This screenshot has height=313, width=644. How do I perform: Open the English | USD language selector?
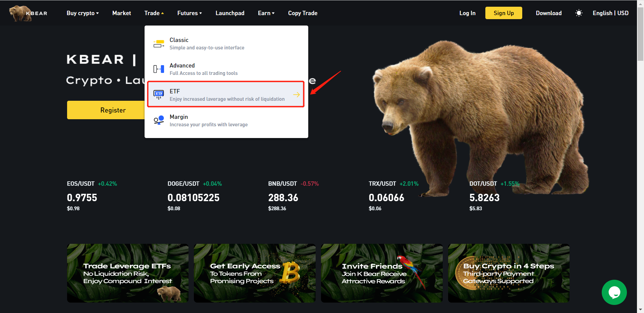[x=610, y=13]
